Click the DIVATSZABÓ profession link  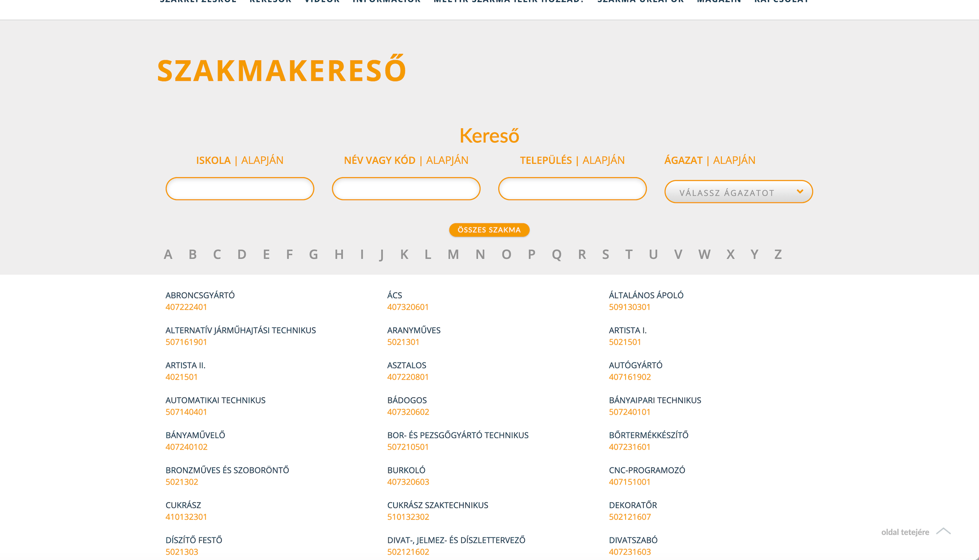tap(633, 540)
